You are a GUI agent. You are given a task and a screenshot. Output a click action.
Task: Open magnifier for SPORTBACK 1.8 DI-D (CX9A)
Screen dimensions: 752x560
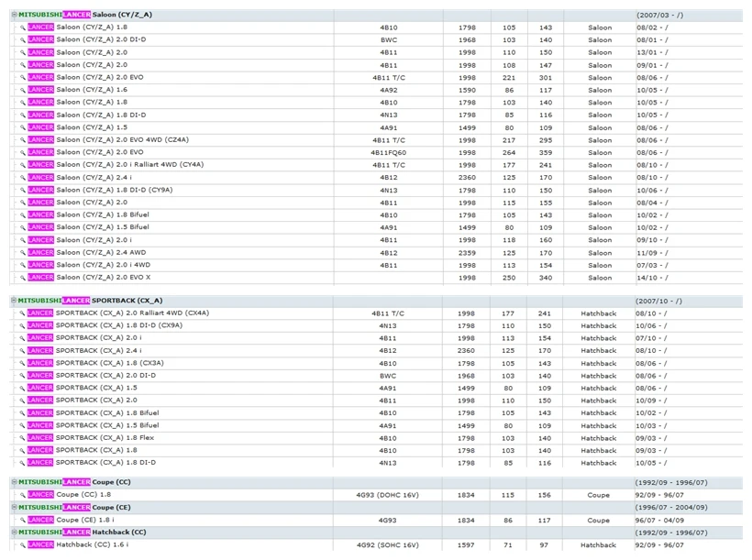(x=22, y=325)
